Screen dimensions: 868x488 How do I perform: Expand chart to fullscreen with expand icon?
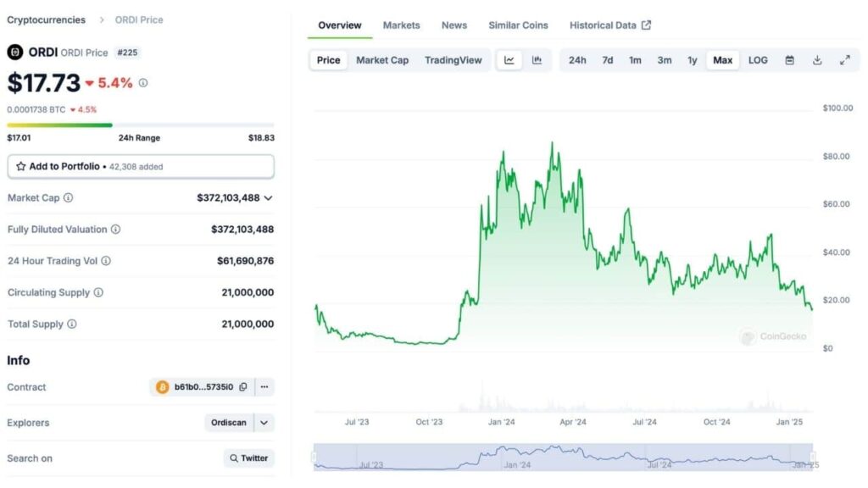coord(844,59)
